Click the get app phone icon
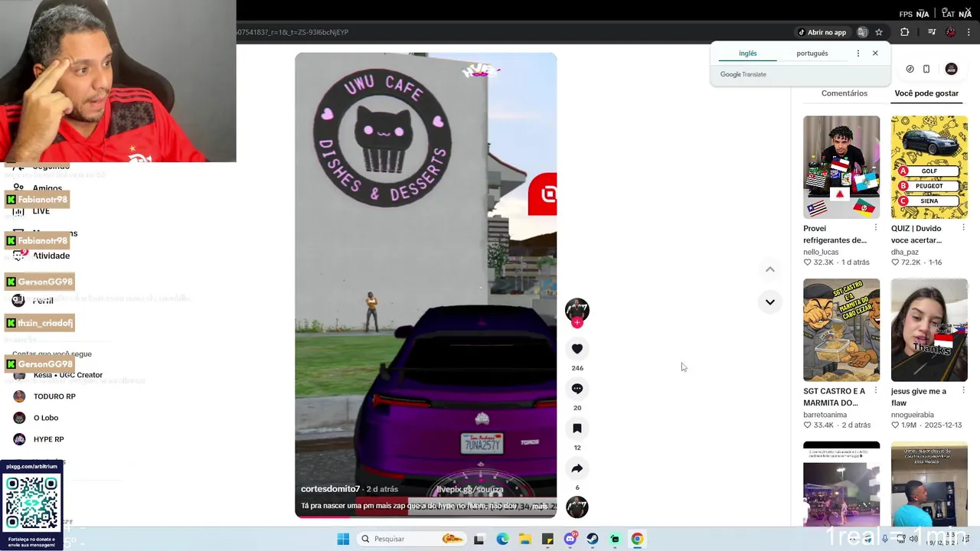The width and height of the screenshot is (980, 551). coord(926,69)
